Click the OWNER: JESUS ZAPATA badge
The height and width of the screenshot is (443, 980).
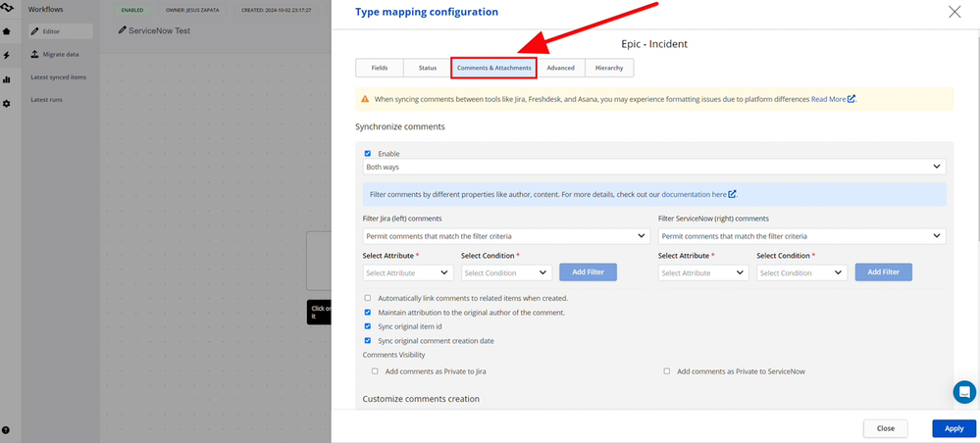(192, 10)
